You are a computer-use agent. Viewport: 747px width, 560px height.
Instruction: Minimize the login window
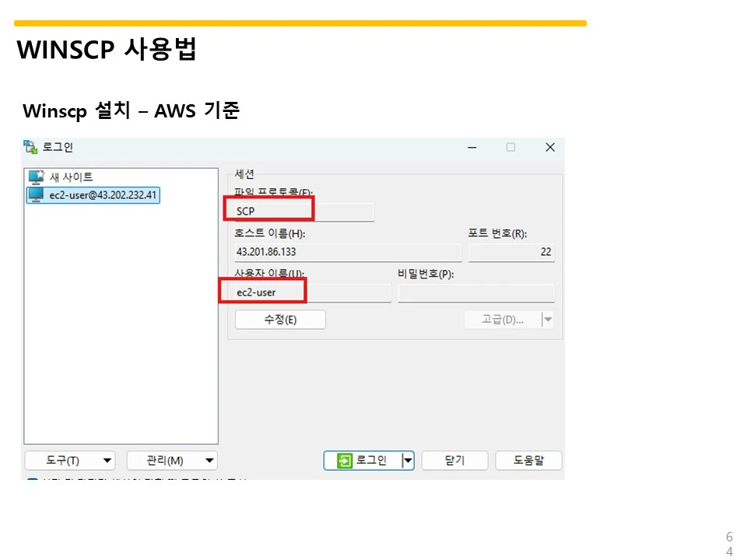(472, 147)
